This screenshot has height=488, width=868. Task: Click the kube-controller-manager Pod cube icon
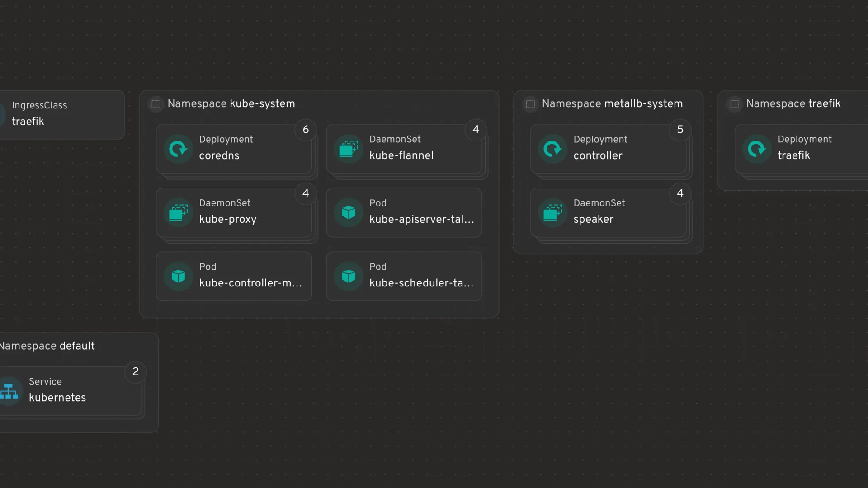[178, 276]
